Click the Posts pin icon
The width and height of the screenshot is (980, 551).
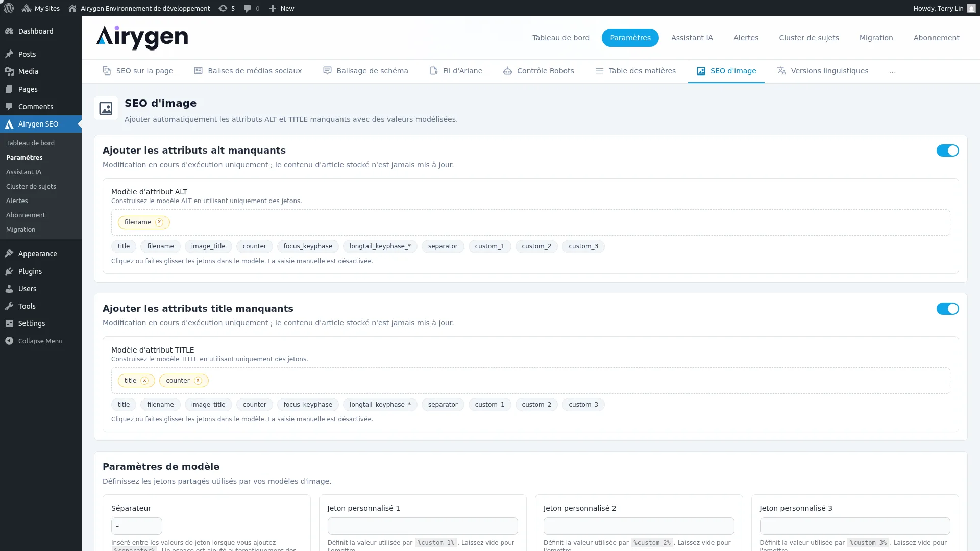coord(9,54)
